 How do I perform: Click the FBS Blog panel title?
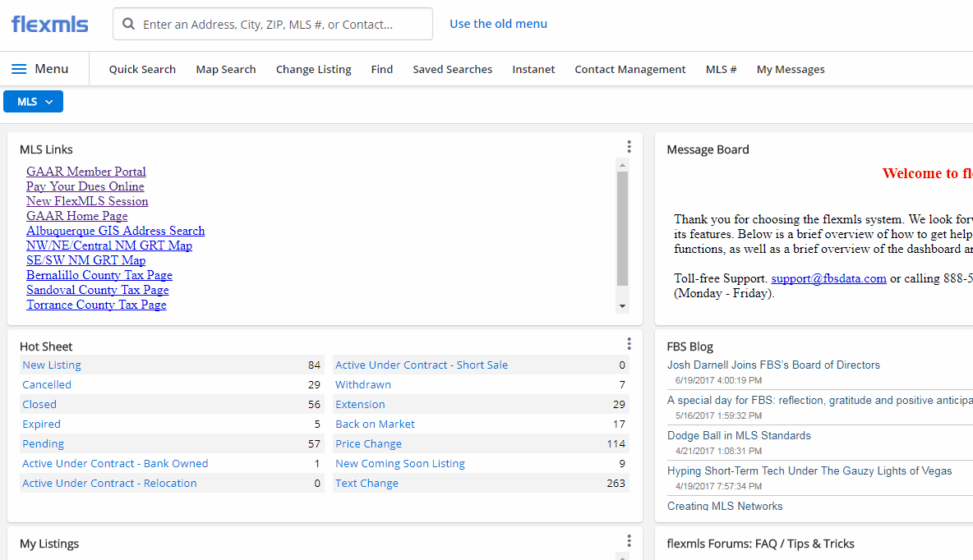pos(690,347)
